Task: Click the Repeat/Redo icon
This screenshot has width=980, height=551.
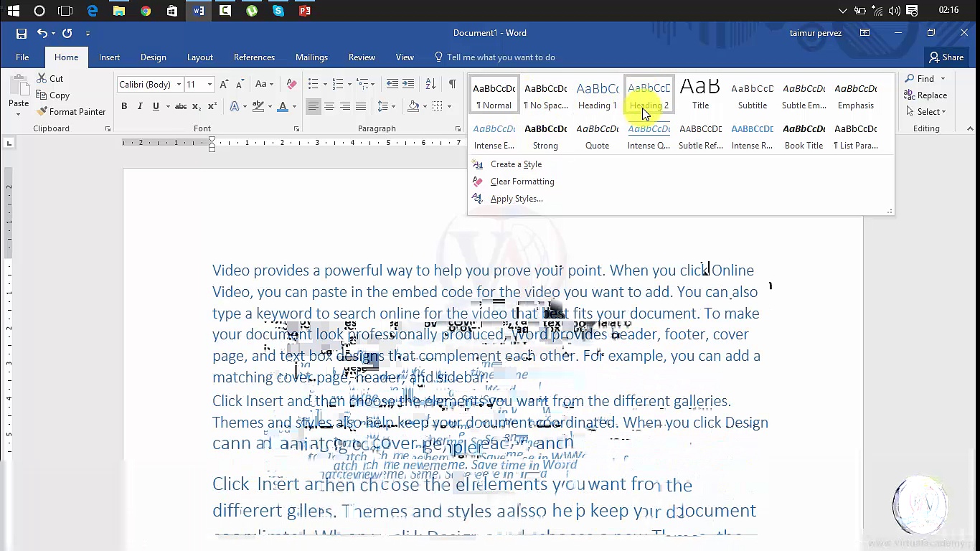Action: click(67, 33)
